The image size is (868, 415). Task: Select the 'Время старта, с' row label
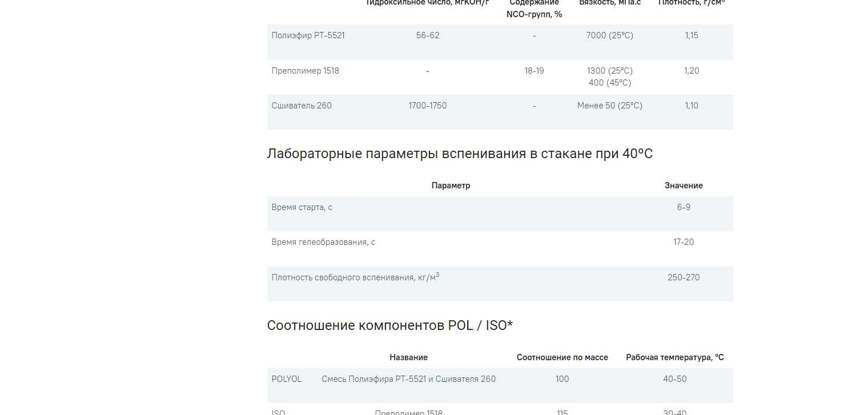tap(302, 207)
